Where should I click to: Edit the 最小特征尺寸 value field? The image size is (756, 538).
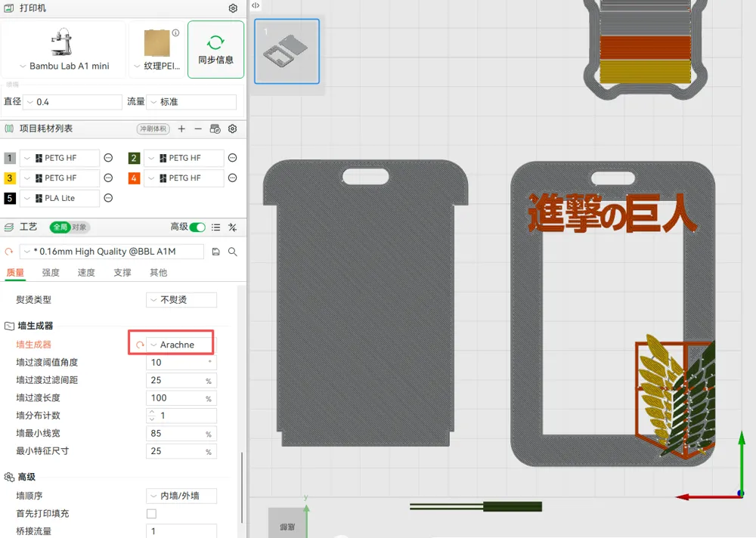181,451
